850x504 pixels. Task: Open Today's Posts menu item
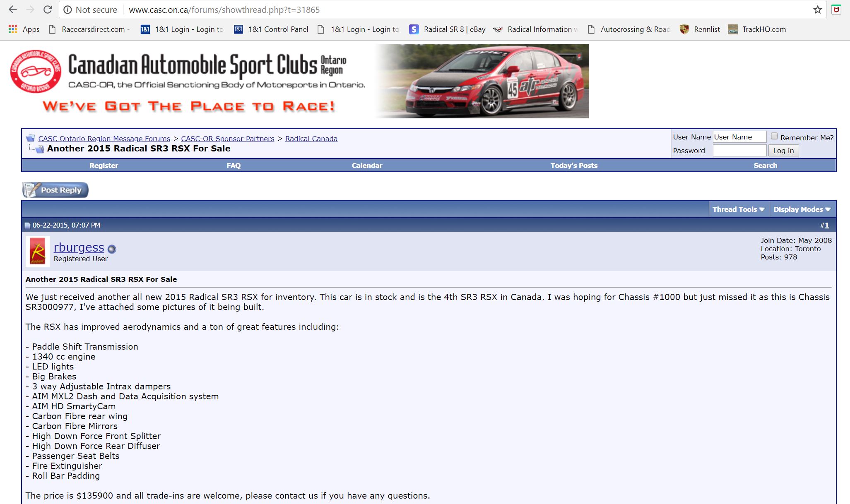tap(574, 166)
